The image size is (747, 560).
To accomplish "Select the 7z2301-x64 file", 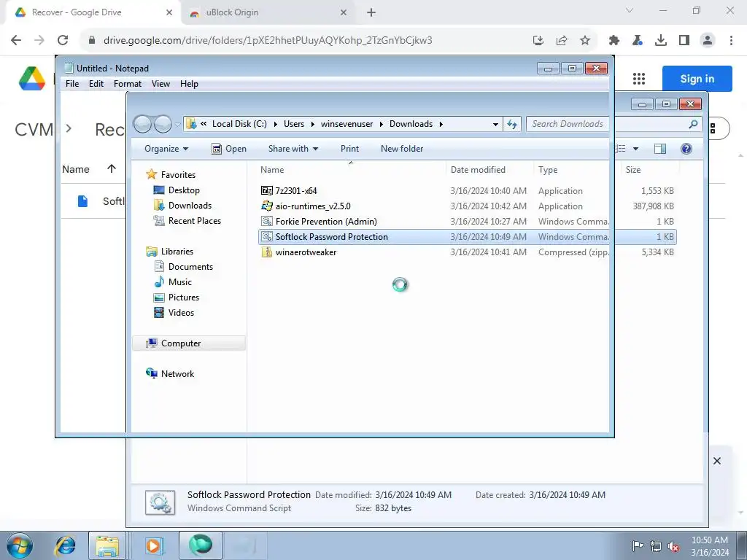I will coord(296,190).
